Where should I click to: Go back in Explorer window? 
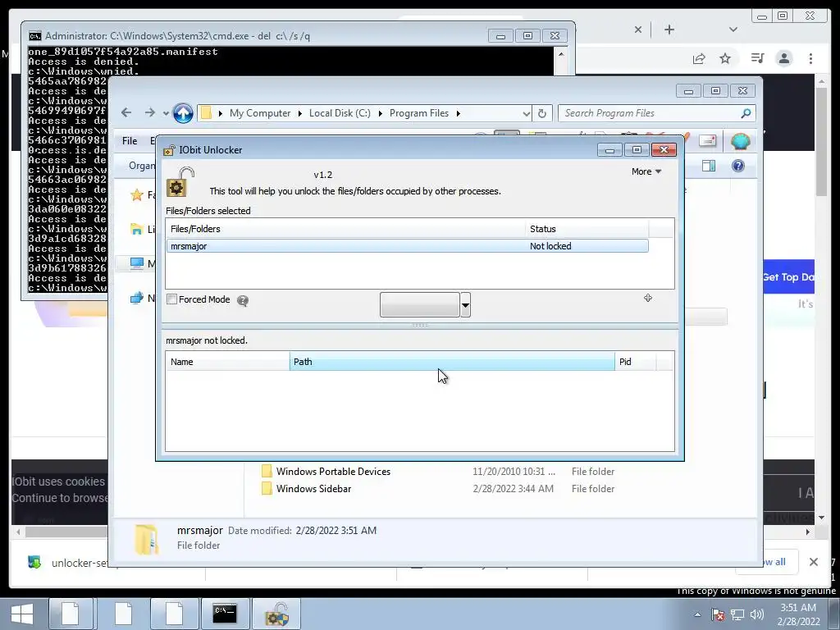pos(126,112)
